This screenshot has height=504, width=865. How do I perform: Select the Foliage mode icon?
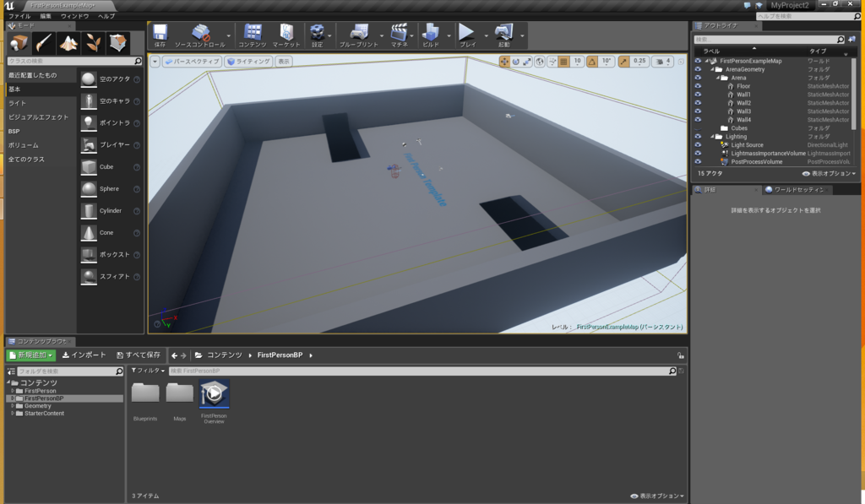pyautogui.click(x=93, y=42)
